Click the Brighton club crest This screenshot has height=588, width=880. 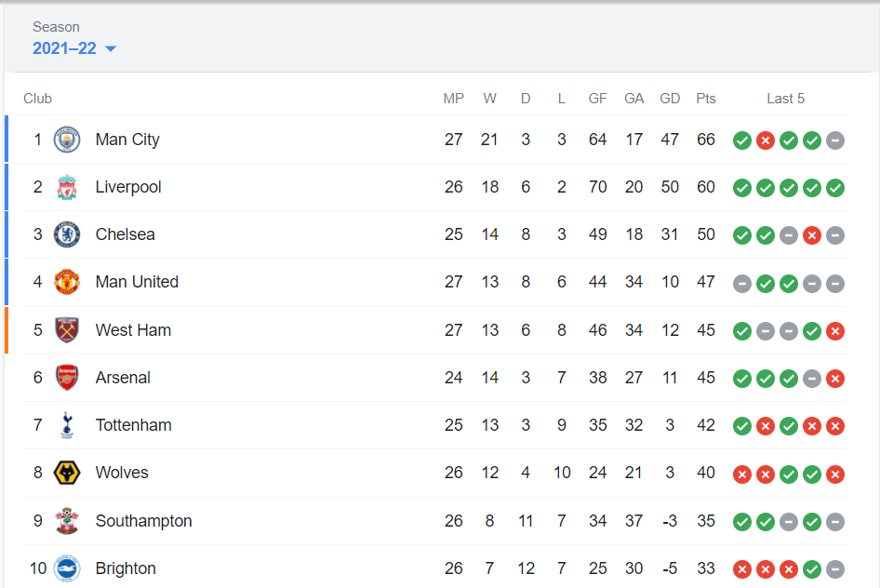click(67, 568)
